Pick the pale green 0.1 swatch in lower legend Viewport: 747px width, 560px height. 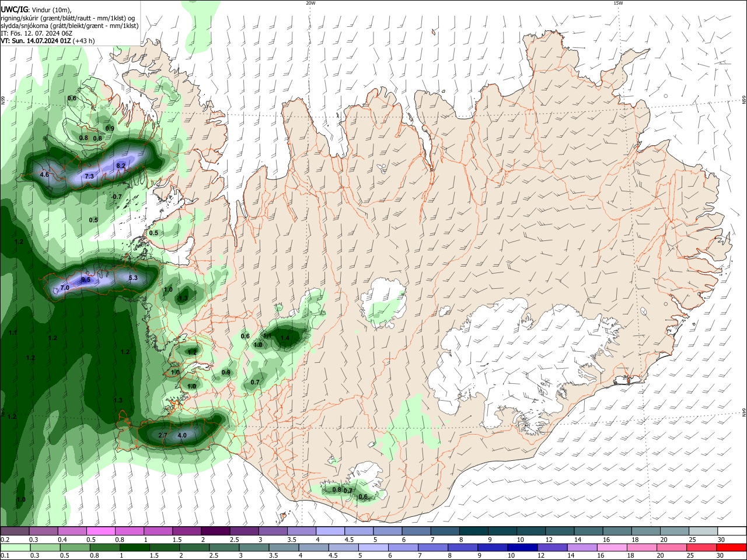[15, 547]
